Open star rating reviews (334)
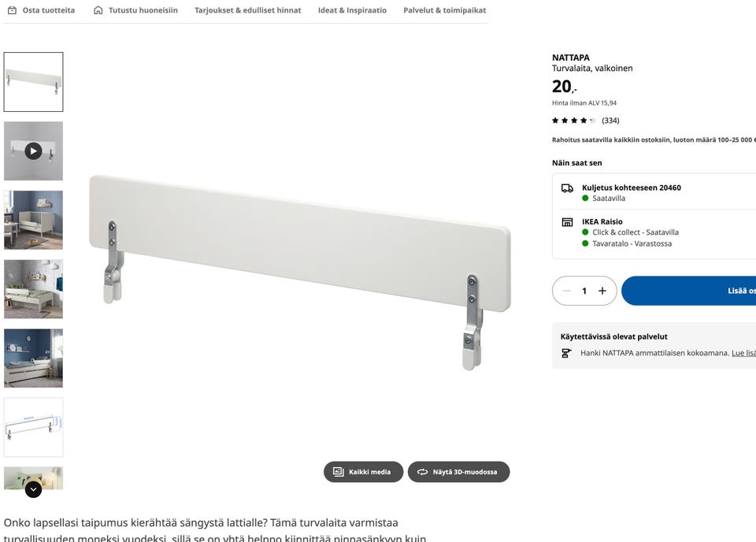Image resolution: width=756 pixels, height=542 pixels. pos(586,121)
